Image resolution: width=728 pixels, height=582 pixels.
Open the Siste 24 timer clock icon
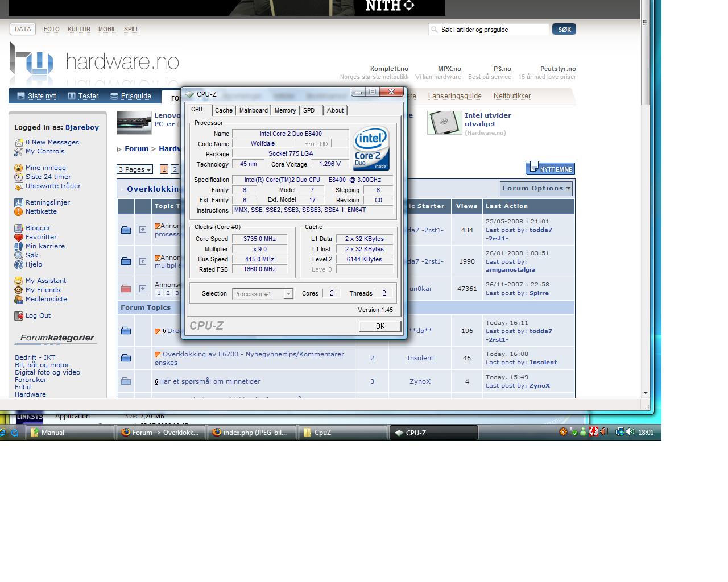(19, 177)
